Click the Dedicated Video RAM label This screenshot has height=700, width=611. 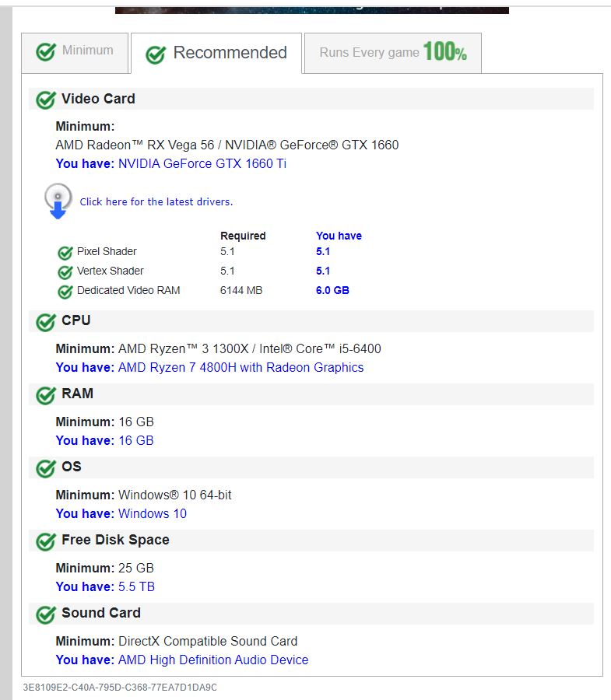(128, 290)
